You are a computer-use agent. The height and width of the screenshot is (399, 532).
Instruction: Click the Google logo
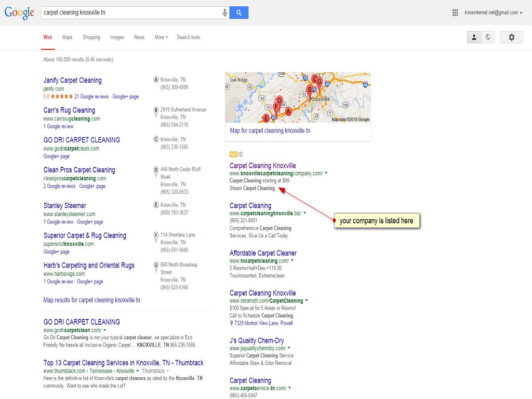19,12
